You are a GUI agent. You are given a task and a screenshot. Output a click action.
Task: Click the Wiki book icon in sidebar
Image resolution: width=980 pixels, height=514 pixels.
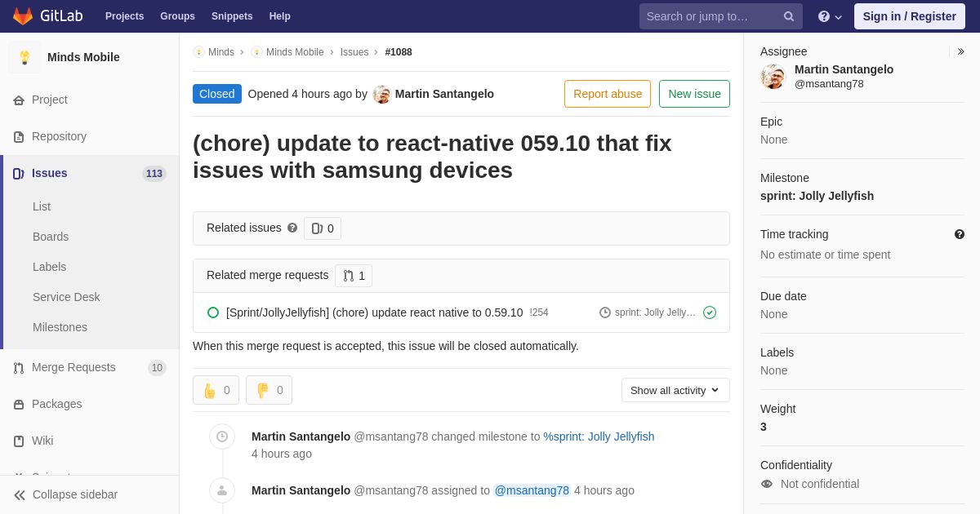[x=19, y=441]
